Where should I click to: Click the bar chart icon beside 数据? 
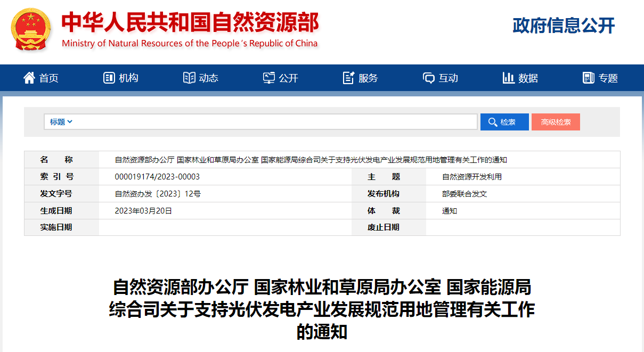click(508, 78)
